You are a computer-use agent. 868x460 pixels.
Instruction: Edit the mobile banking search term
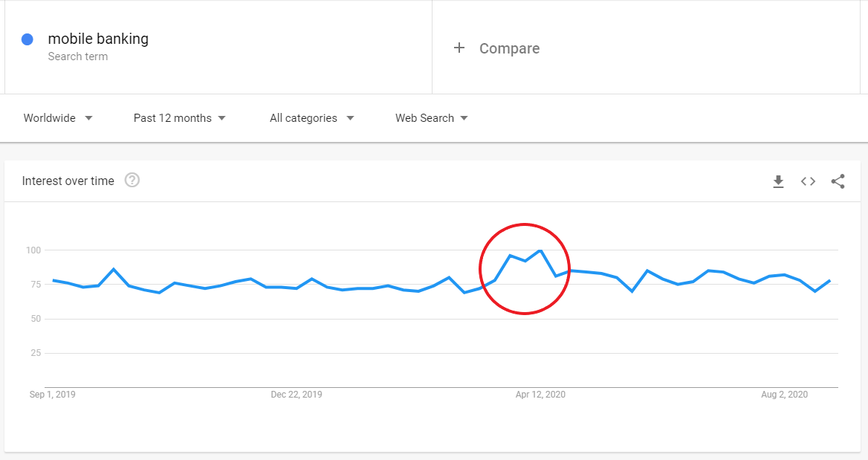click(x=98, y=39)
